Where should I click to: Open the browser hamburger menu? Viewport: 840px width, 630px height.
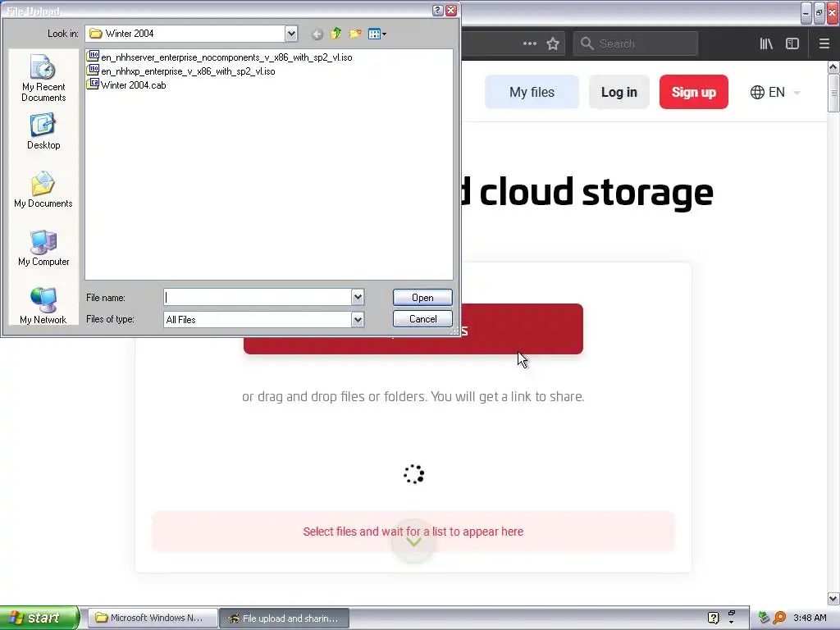[x=824, y=43]
